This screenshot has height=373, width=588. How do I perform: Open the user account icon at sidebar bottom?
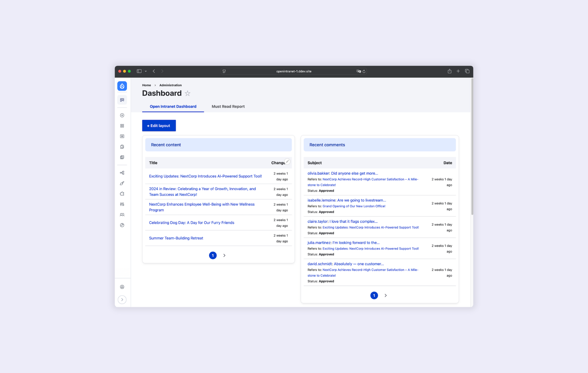(122, 287)
